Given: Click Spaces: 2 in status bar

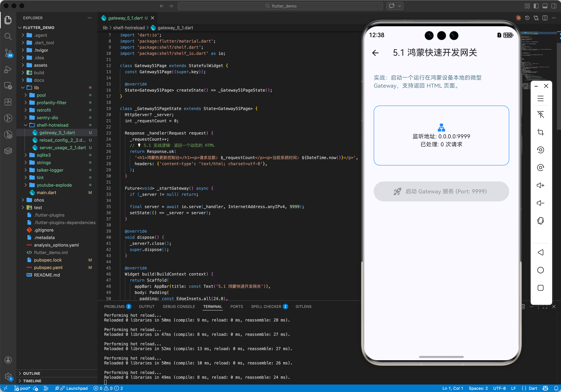Looking at the screenshot, I should (x=478, y=388).
